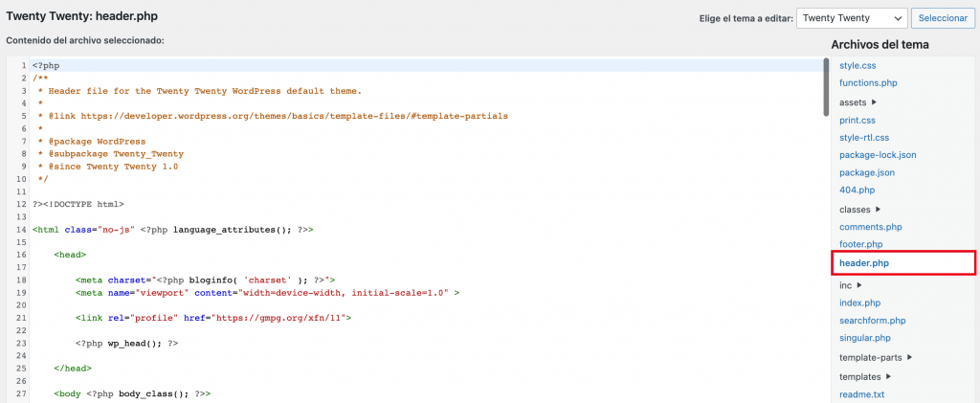Expand the classes folder
The height and width of the screenshot is (403, 980).
pos(860,209)
